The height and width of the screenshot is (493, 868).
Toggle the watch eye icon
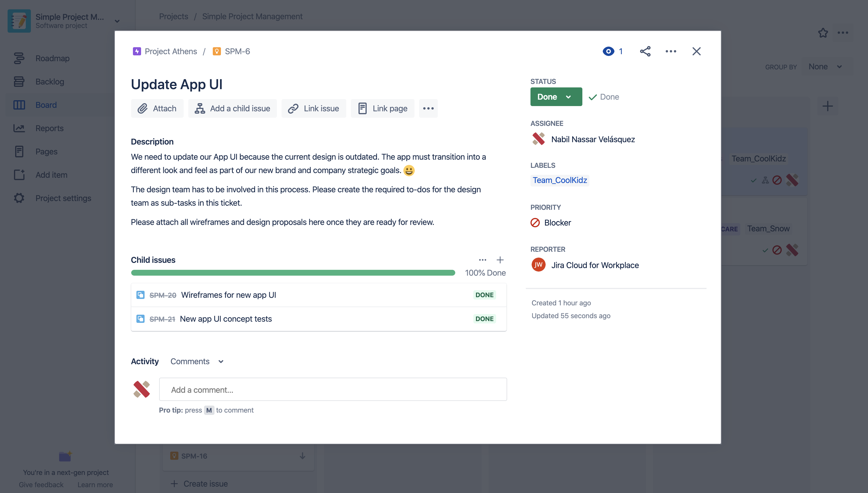click(608, 51)
